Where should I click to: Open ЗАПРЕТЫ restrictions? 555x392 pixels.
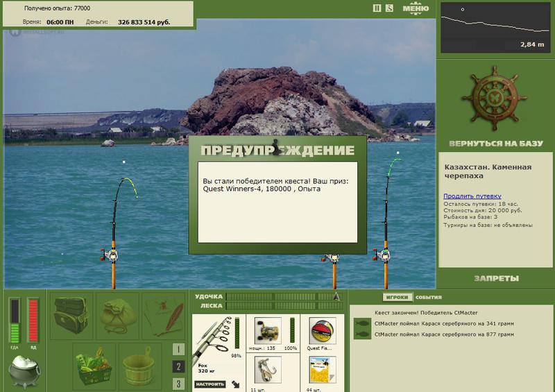pyautogui.click(x=496, y=278)
